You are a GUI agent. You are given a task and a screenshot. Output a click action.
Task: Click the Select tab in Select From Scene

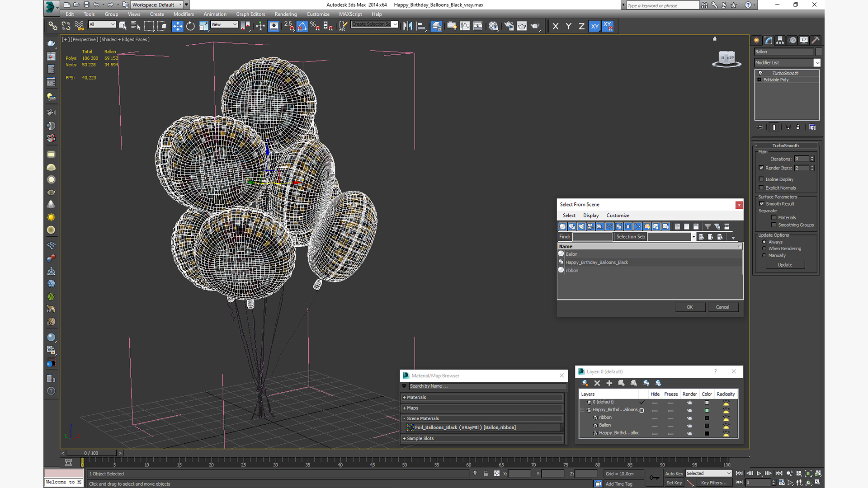(x=567, y=215)
